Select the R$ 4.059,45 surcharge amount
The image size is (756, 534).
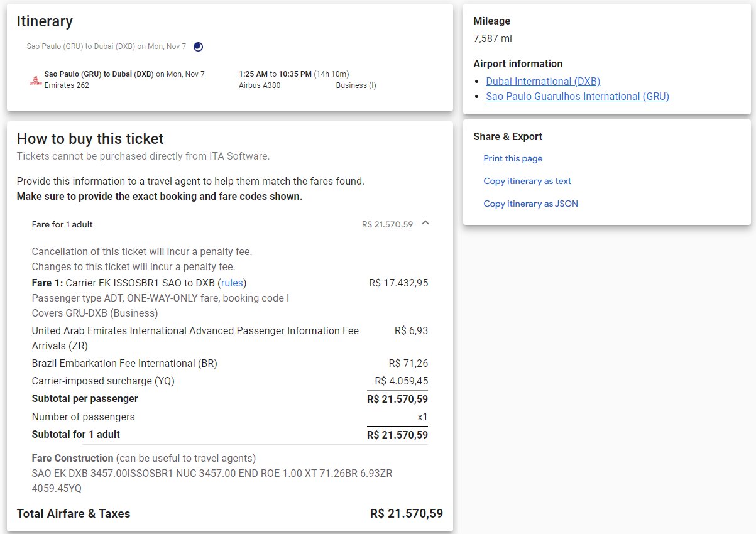[x=402, y=381]
